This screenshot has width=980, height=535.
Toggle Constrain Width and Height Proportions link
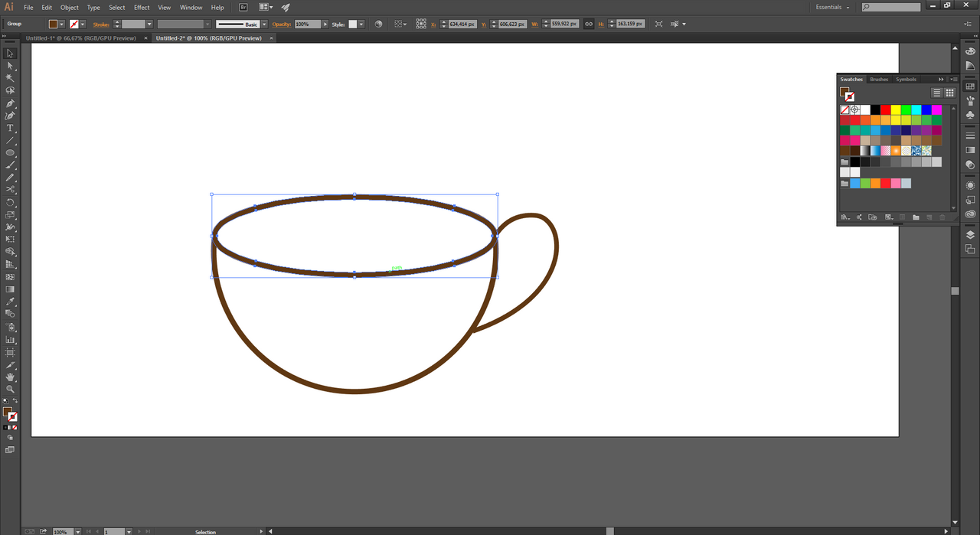[588, 24]
